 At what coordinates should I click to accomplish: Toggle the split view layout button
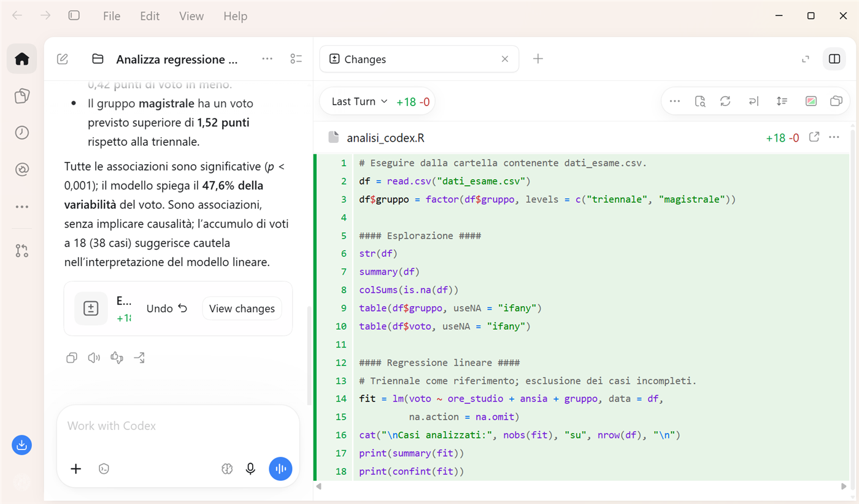click(x=834, y=59)
